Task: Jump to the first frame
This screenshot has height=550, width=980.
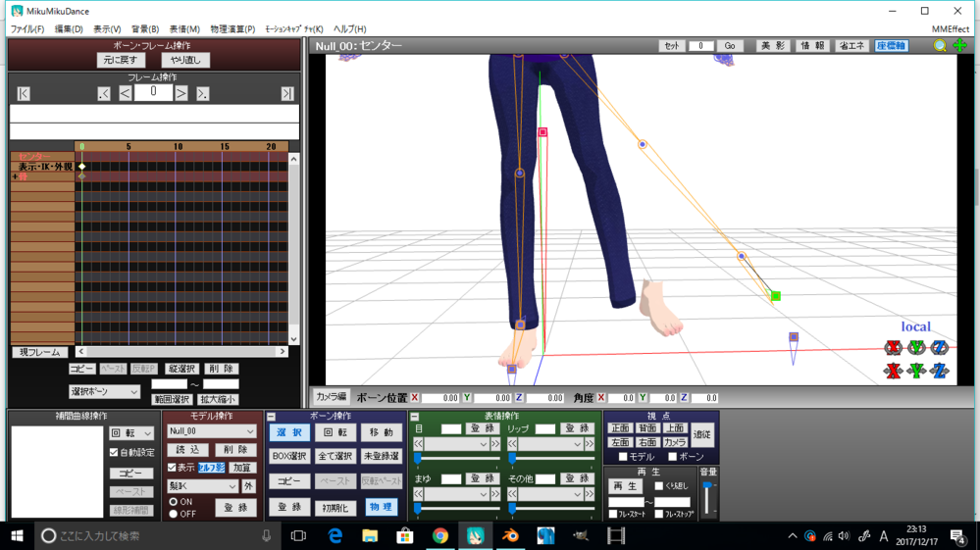Action: [x=24, y=93]
